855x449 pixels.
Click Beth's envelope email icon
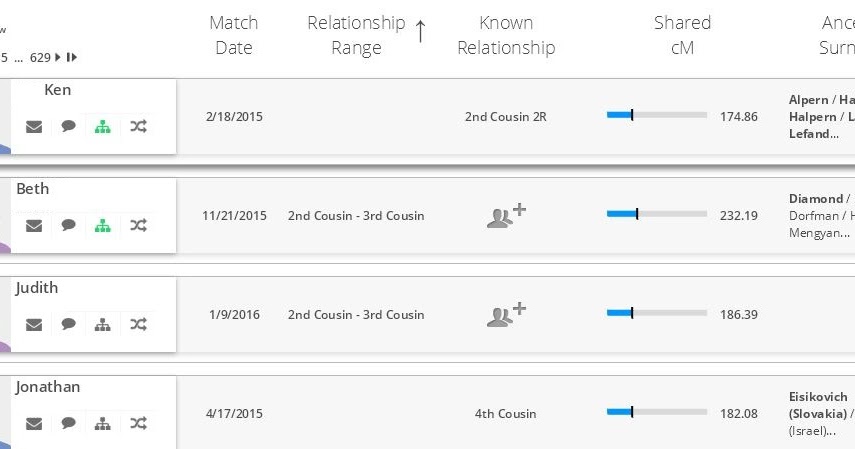click(34, 226)
